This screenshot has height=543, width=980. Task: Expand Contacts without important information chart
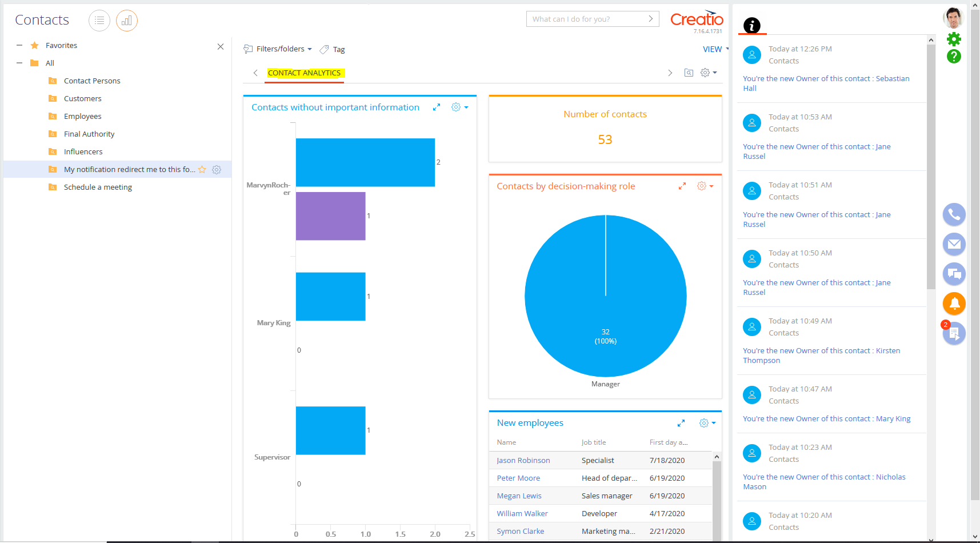point(437,107)
